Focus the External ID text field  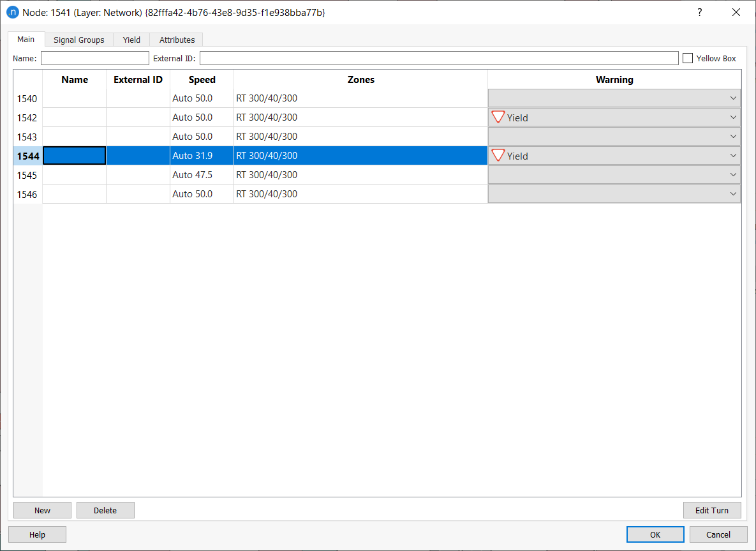point(438,58)
